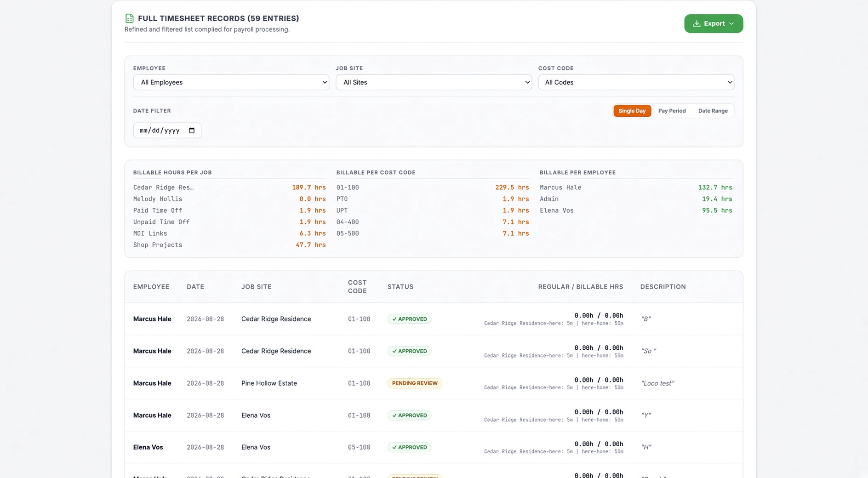Open the Export dropdown chevron
The image size is (868, 478).
(731, 23)
